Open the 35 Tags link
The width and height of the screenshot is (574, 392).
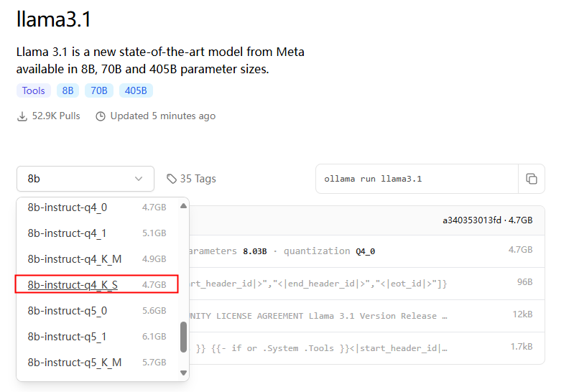pos(192,179)
